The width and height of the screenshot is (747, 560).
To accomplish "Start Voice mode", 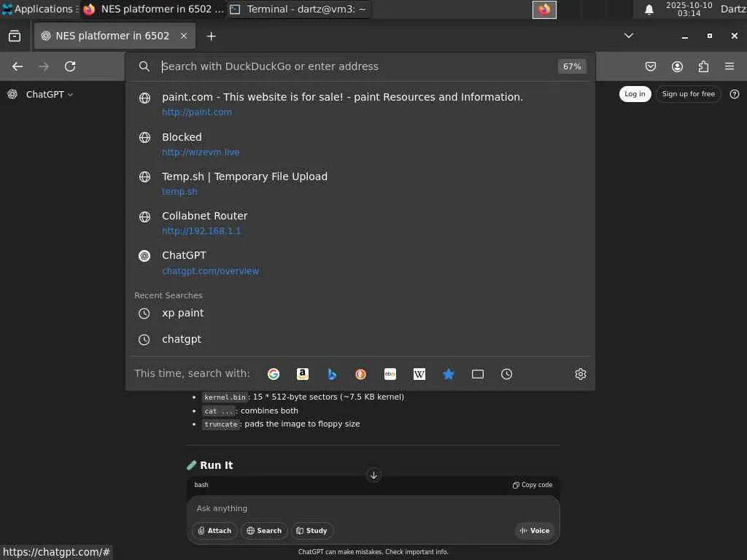I will tap(535, 531).
